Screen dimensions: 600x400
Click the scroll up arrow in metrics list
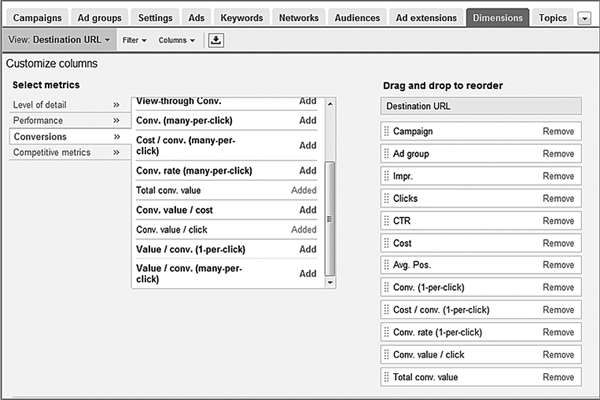(330, 104)
